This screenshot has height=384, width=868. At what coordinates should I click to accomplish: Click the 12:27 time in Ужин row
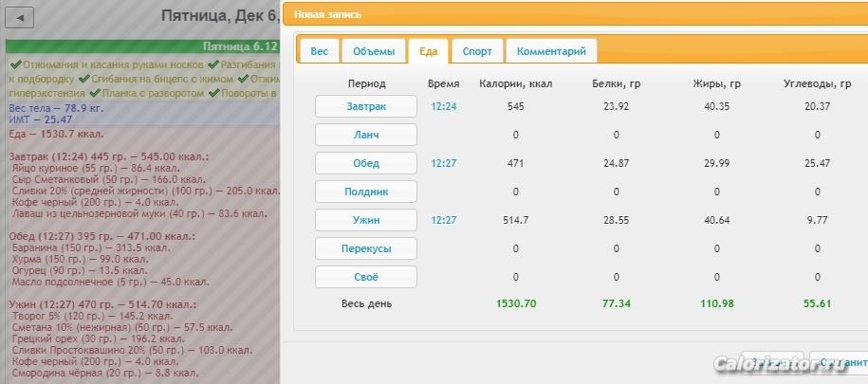pyautogui.click(x=443, y=220)
